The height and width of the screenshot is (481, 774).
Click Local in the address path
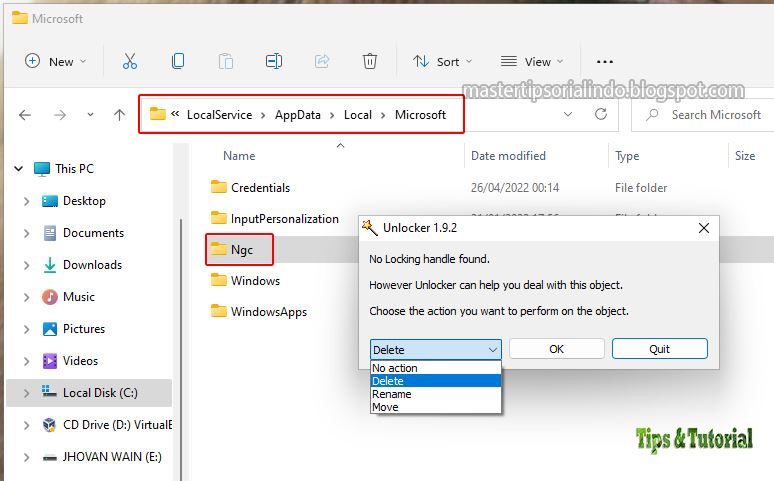pyautogui.click(x=358, y=115)
